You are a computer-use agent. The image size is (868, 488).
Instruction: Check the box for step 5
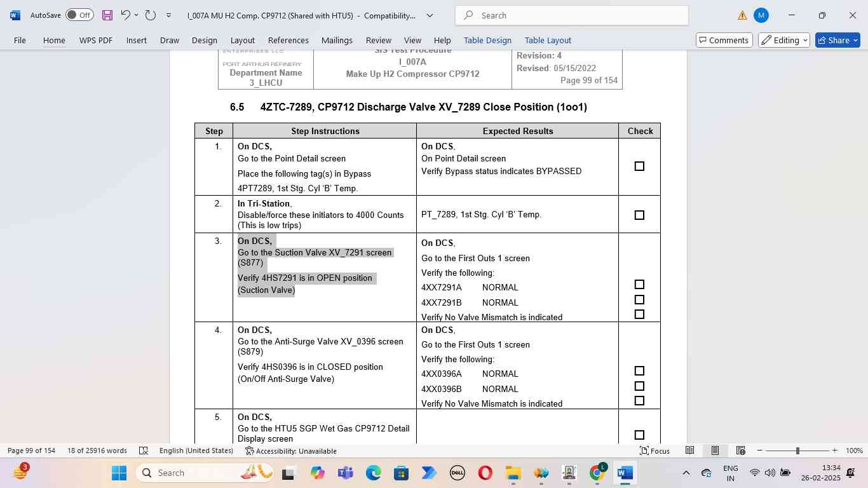(x=639, y=435)
